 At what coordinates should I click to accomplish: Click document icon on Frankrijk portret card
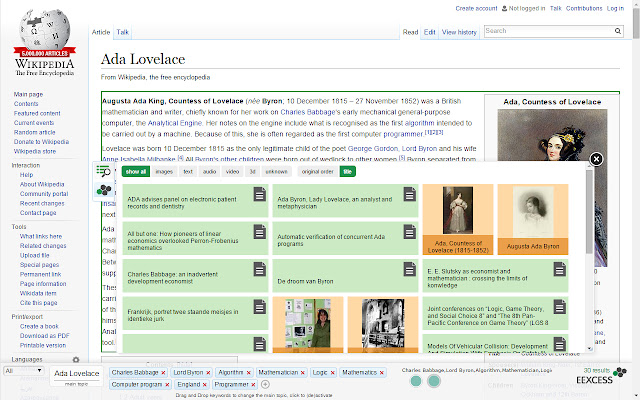(260, 307)
